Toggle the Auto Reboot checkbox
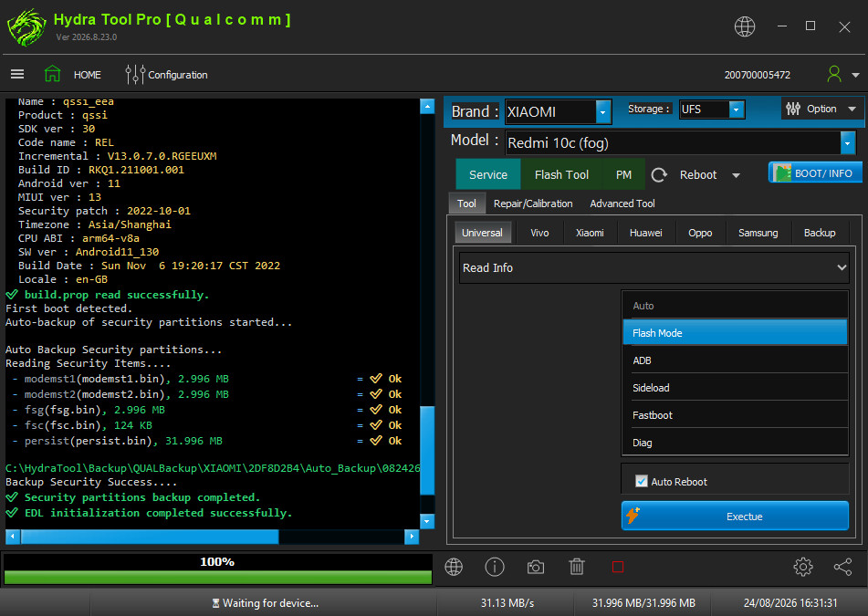 (x=641, y=481)
